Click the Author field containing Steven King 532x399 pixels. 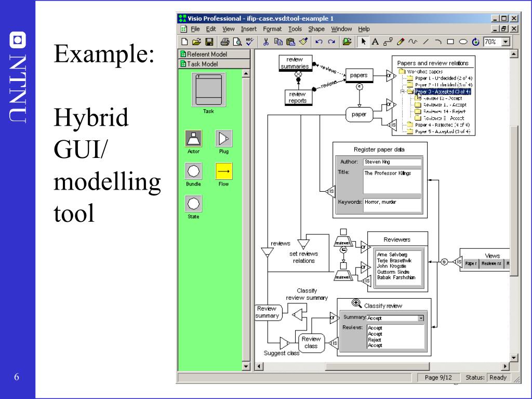392,162
